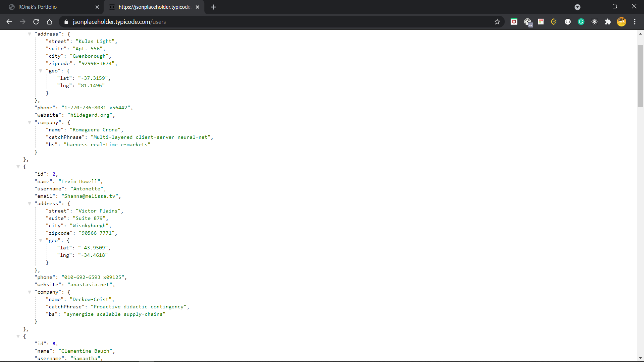644x362 pixels.
Task: Collapse user id 3 object
Action: coord(18,336)
